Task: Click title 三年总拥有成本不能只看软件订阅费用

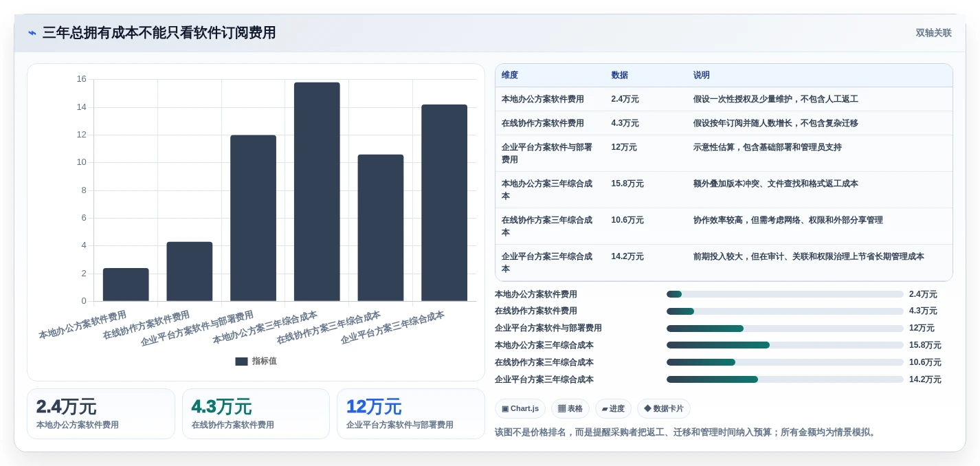Action: [159, 32]
